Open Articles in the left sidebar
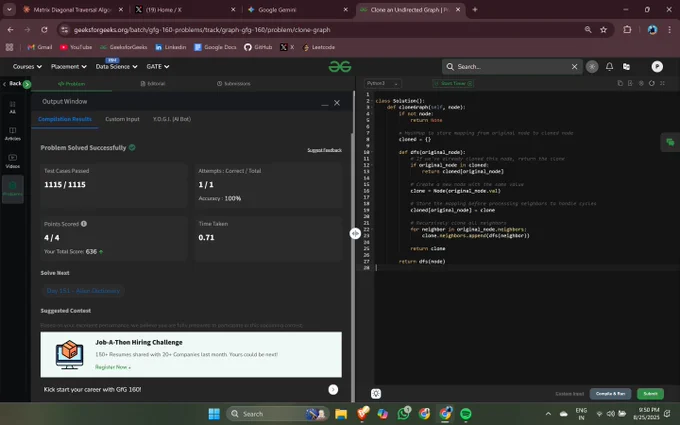Image resolution: width=680 pixels, height=425 pixels. coord(13,134)
